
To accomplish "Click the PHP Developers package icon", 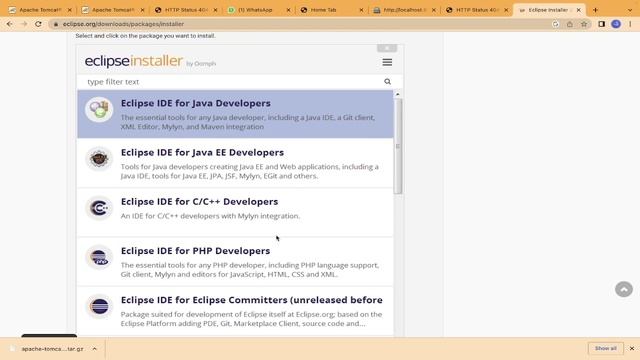I will (x=99, y=257).
